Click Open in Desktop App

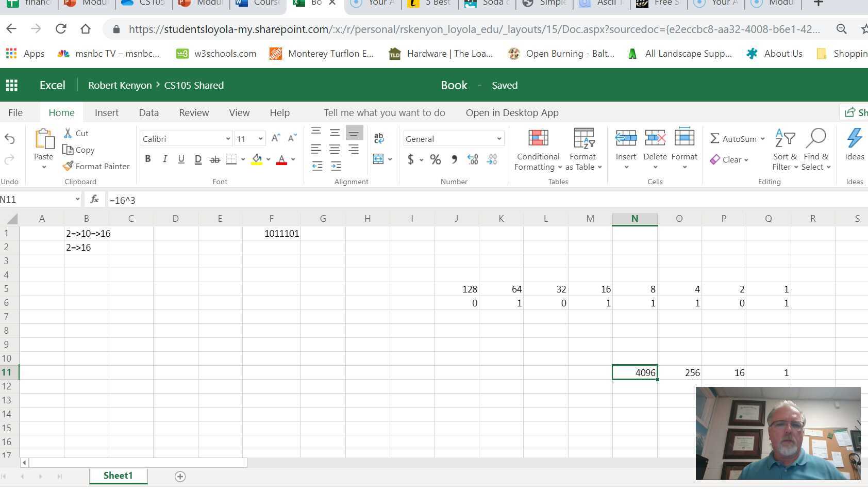(x=512, y=112)
